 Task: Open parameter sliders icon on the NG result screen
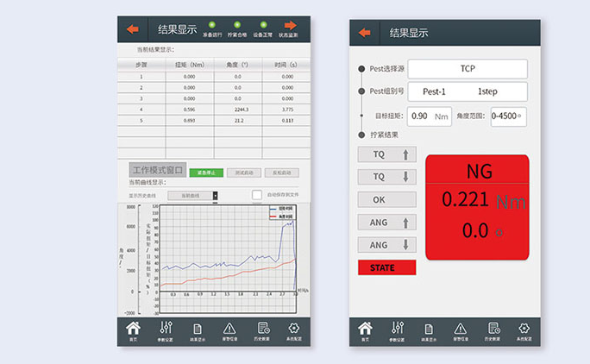point(398,328)
